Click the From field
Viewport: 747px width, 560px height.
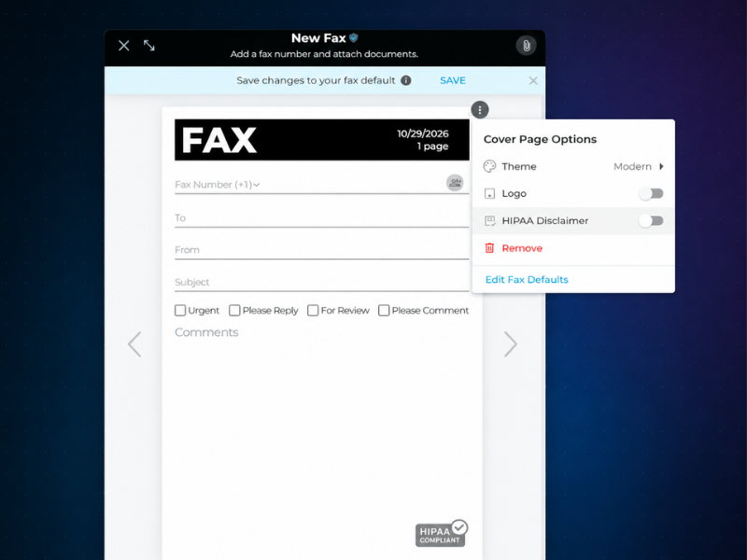(x=322, y=250)
